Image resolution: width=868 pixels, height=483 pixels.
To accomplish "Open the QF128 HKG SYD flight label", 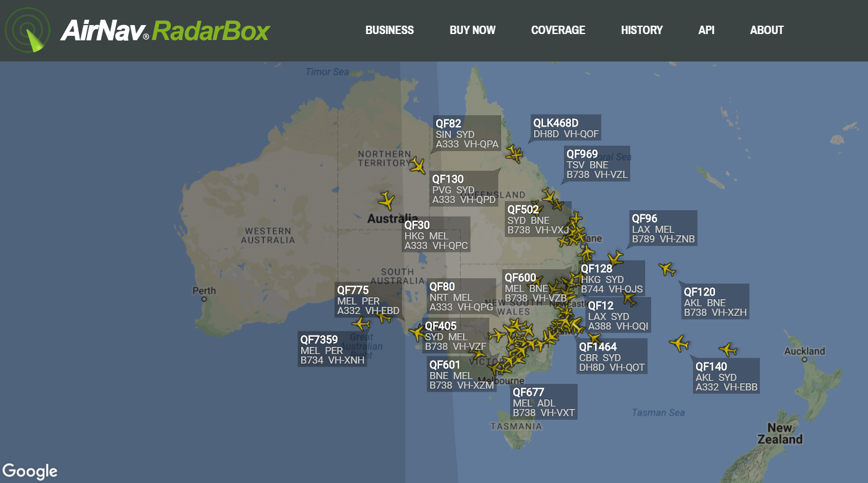I will coord(612,279).
